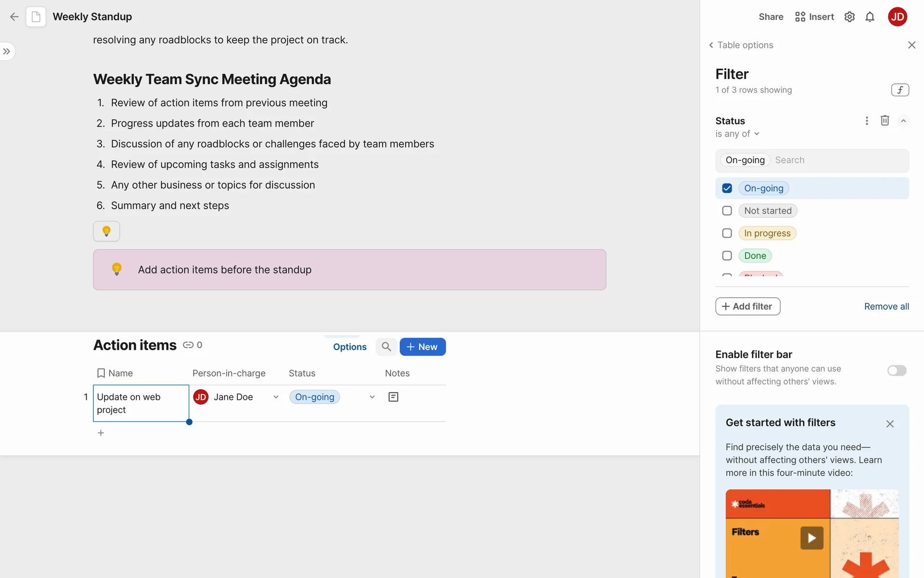
Task: Uncheck the On-going status checkbox
Action: pos(727,188)
